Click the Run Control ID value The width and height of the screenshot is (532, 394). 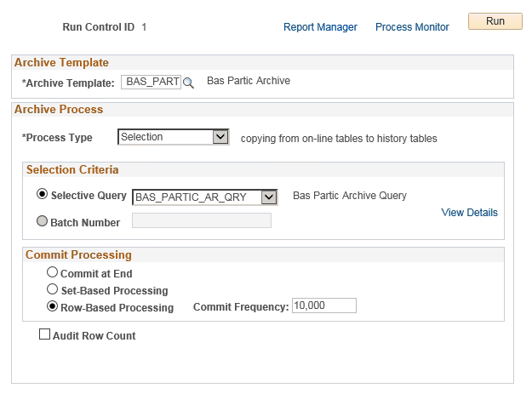click(x=145, y=27)
